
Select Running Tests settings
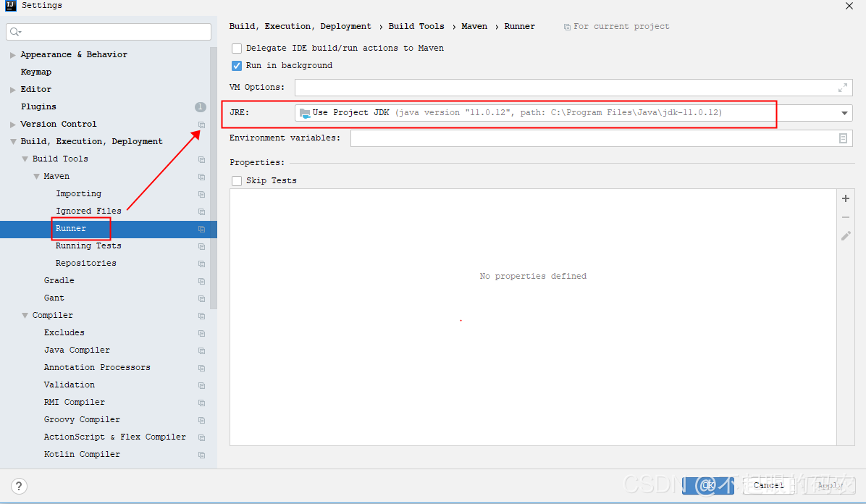pos(88,246)
